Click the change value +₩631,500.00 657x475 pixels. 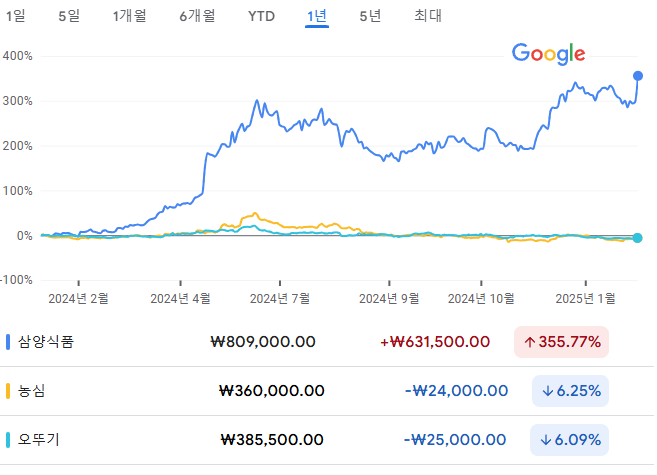point(435,342)
